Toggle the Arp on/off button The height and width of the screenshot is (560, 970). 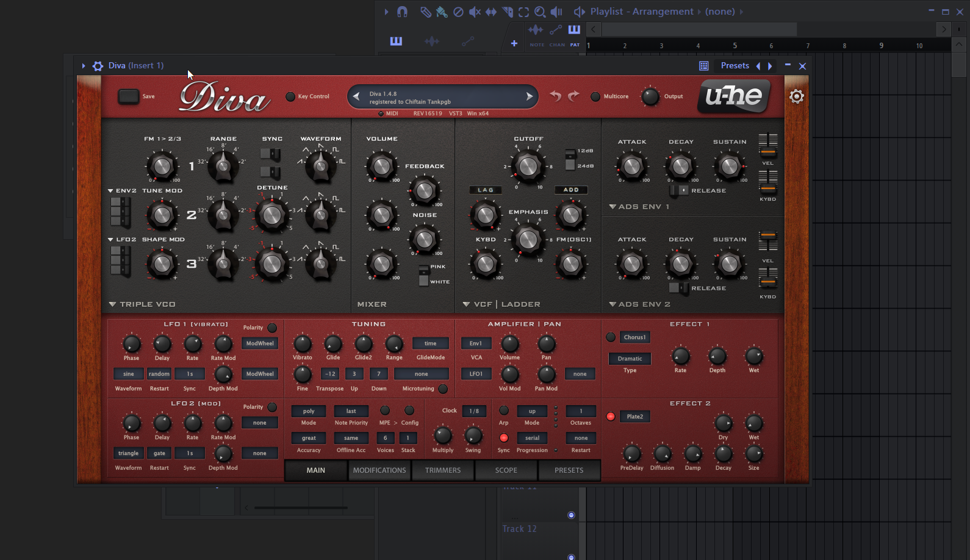pyautogui.click(x=504, y=411)
